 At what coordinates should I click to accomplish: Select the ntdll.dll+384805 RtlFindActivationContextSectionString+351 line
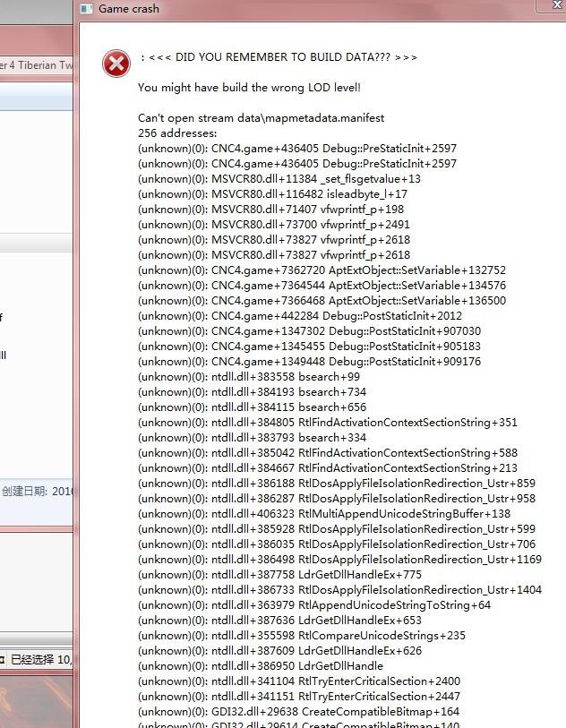tap(328, 423)
